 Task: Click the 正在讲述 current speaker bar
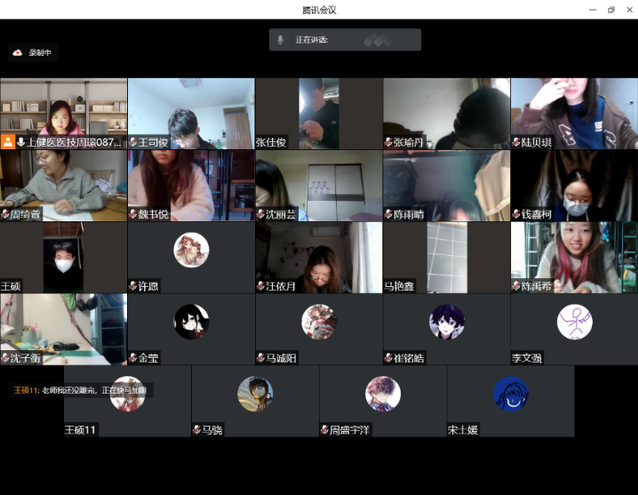tap(344, 40)
